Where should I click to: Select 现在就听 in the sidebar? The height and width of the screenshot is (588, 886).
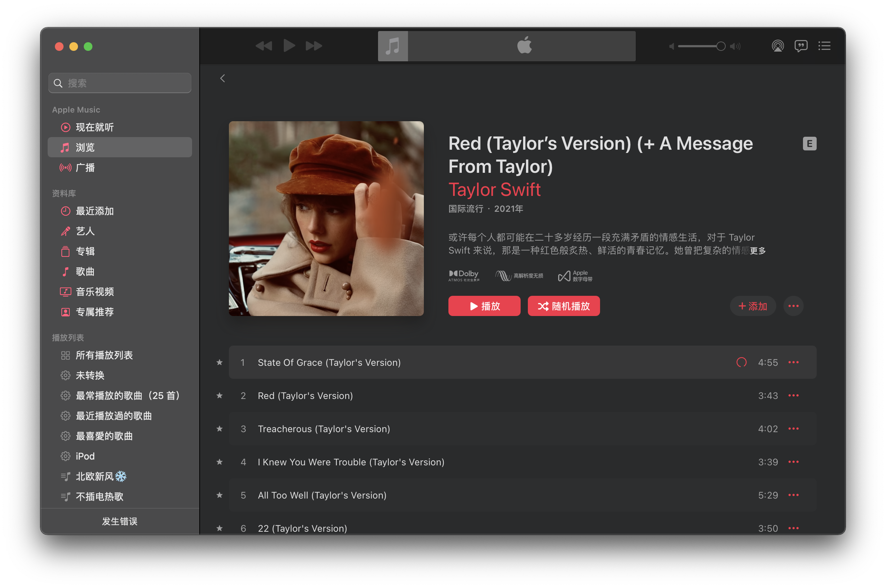[95, 127]
